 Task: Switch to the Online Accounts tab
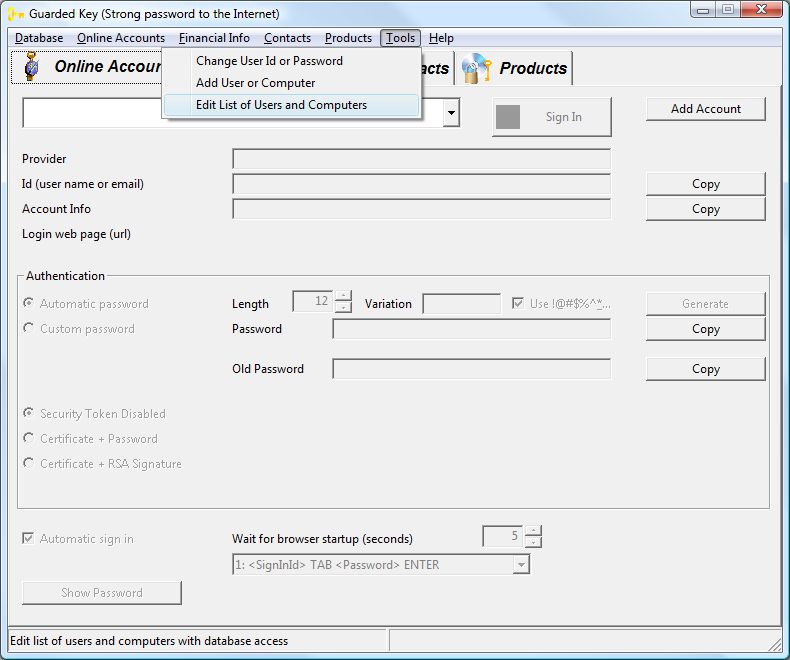pos(86,67)
